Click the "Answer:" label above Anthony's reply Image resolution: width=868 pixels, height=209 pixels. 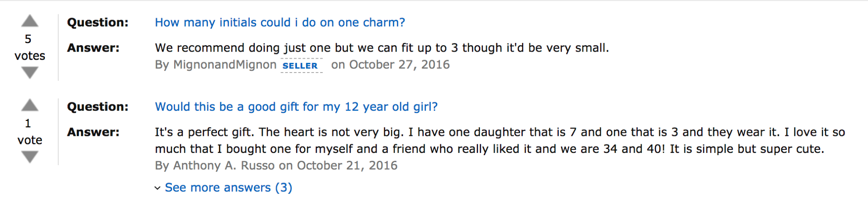(93, 132)
